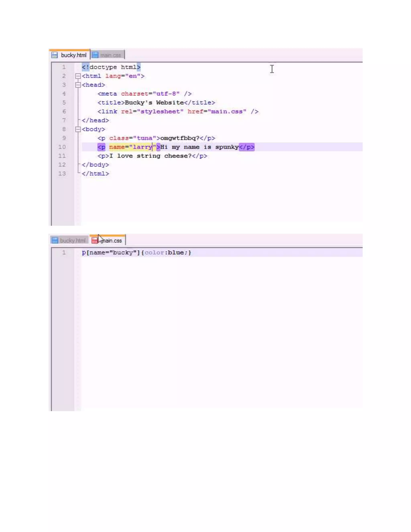Click line number 13 in gutter
The width and height of the screenshot is (411, 532).
[62, 174]
